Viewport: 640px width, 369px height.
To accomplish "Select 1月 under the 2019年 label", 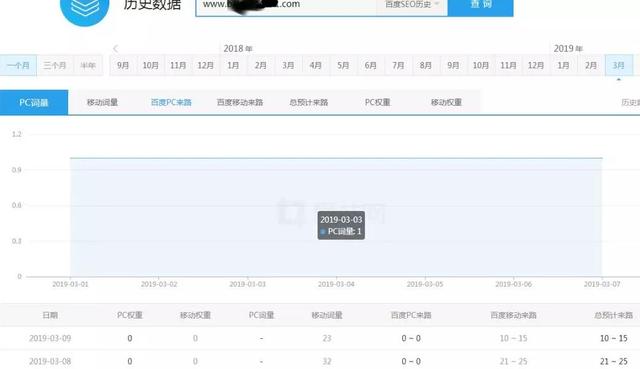I will click(x=563, y=65).
